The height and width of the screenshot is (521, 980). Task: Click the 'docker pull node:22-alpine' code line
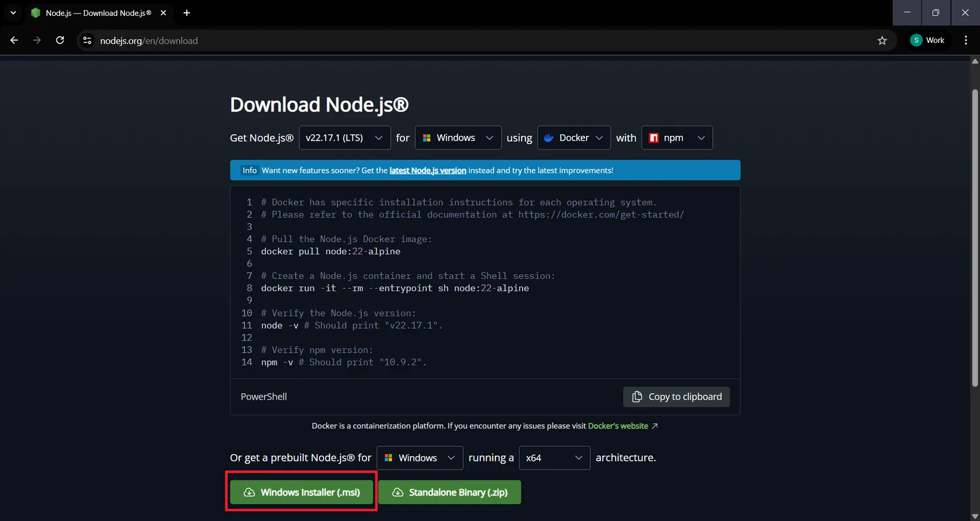[x=331, y=251]
